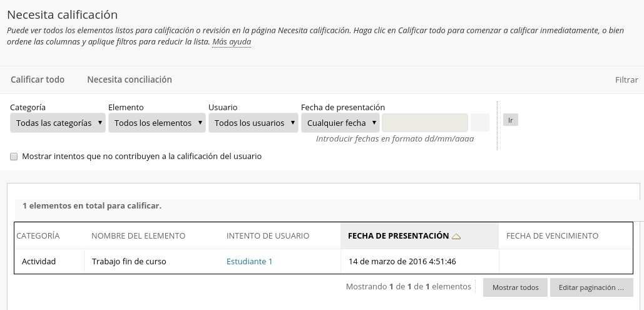Click Filtrar to toggle the filter panel
Viewport: 644px width, 310px height.
point(626,80)
